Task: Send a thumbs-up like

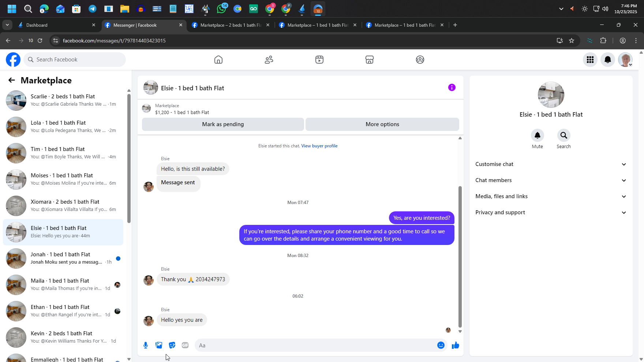Action: pyautogui.click(x=455, y=345)
